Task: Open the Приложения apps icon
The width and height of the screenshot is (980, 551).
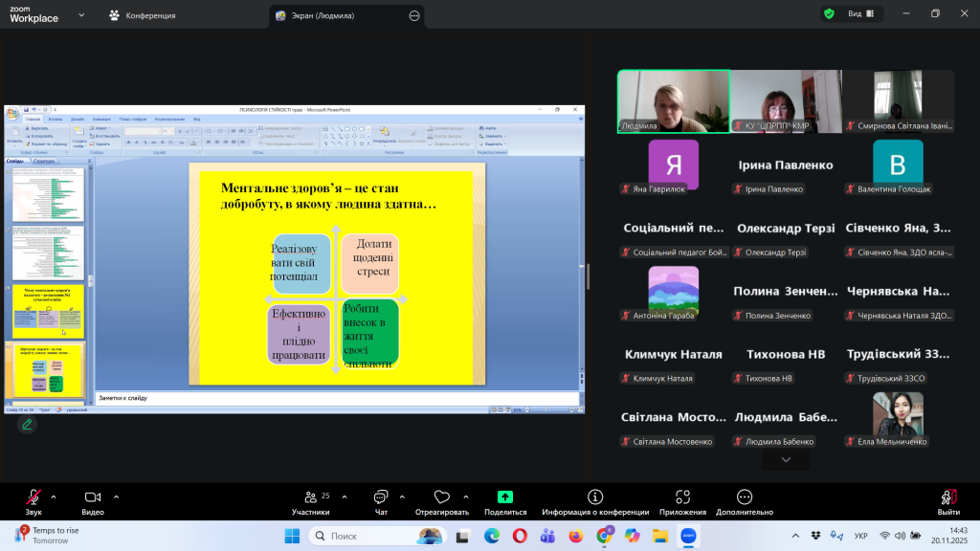Action: tap(682, 497)
